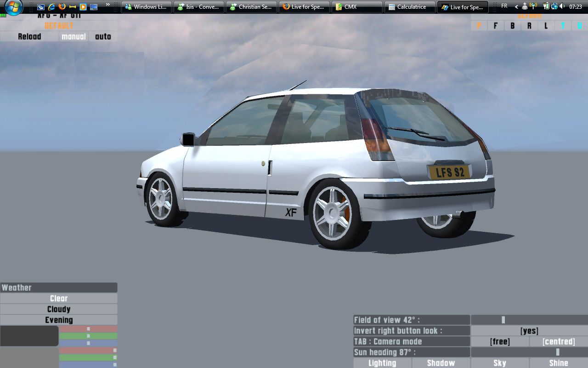Adjust the Field of view slider
This screenshot has height=368, width=588.
(530, 320)
